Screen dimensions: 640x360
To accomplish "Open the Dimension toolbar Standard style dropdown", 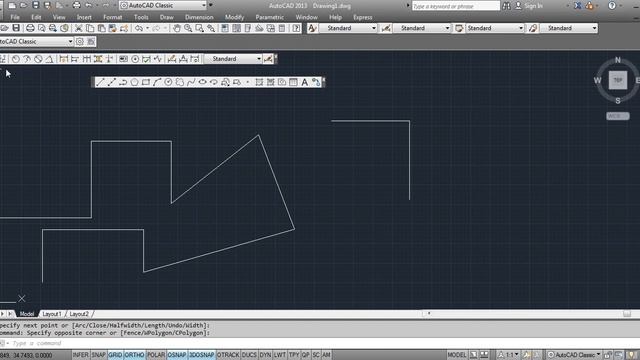I will (x=233, y=59).
